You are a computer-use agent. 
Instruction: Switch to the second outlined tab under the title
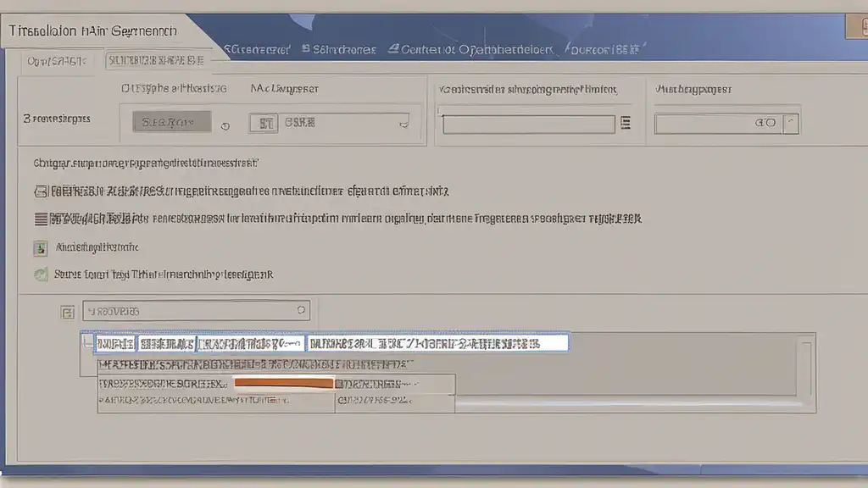tap(157, 60)
